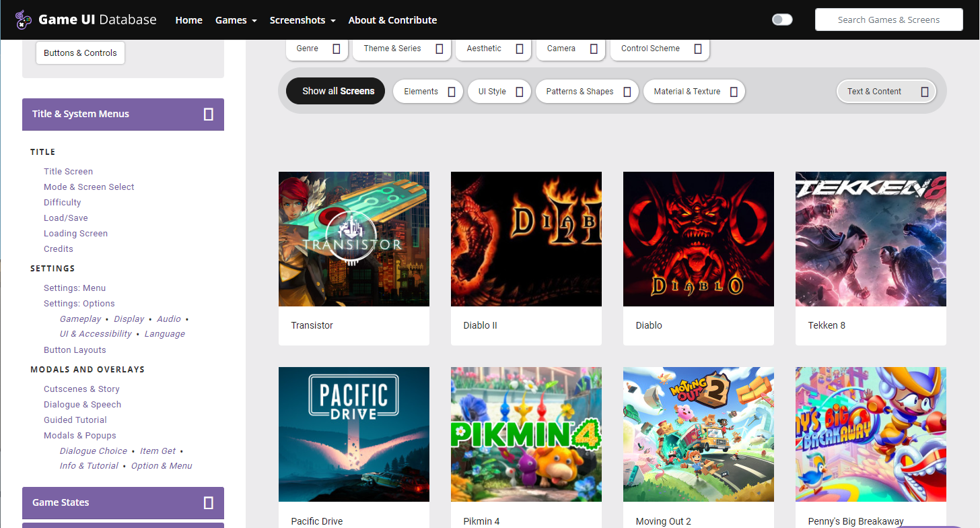
Task: Open the Camera filter dropdown
Action: tap(571, 48)
